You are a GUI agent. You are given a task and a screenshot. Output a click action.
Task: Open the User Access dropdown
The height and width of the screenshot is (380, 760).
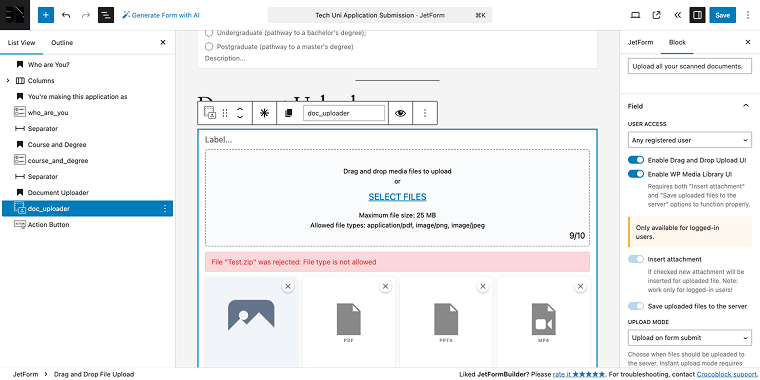point(690,140)
